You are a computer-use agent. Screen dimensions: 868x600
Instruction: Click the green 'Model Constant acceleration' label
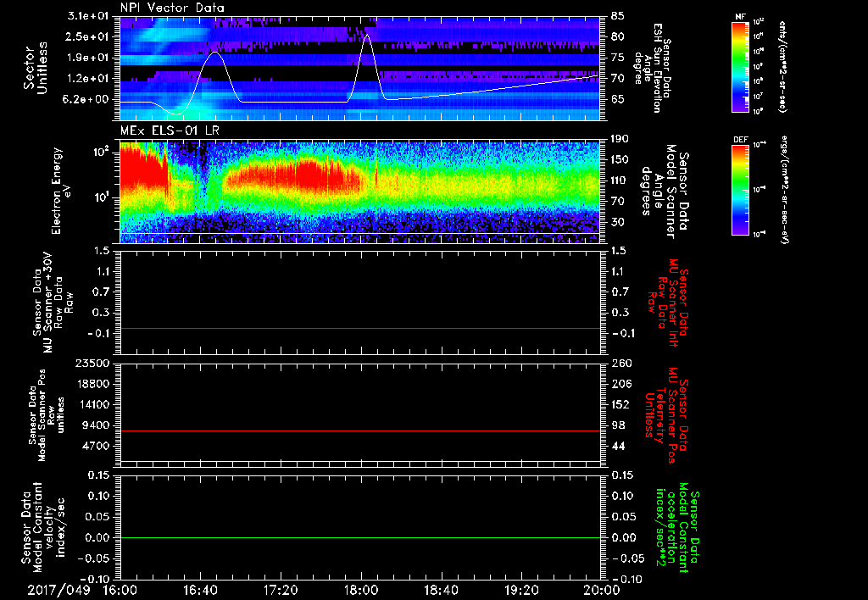pos(678,527)
